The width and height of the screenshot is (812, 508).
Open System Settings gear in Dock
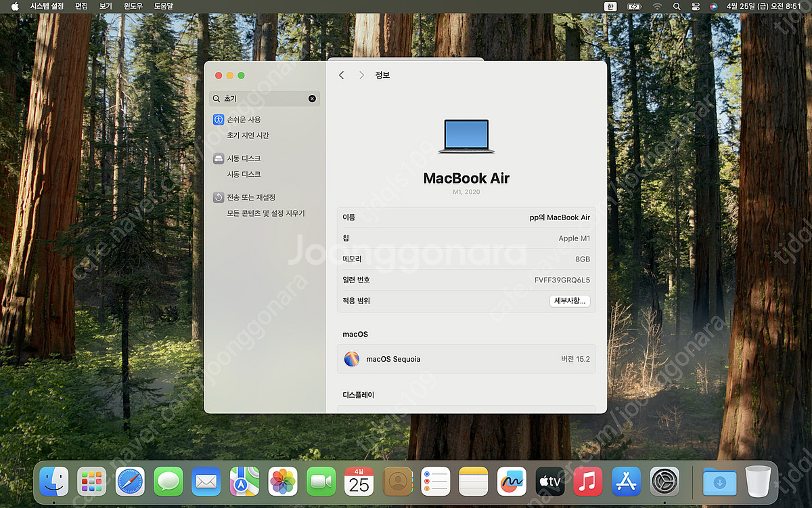coord(665,482)
